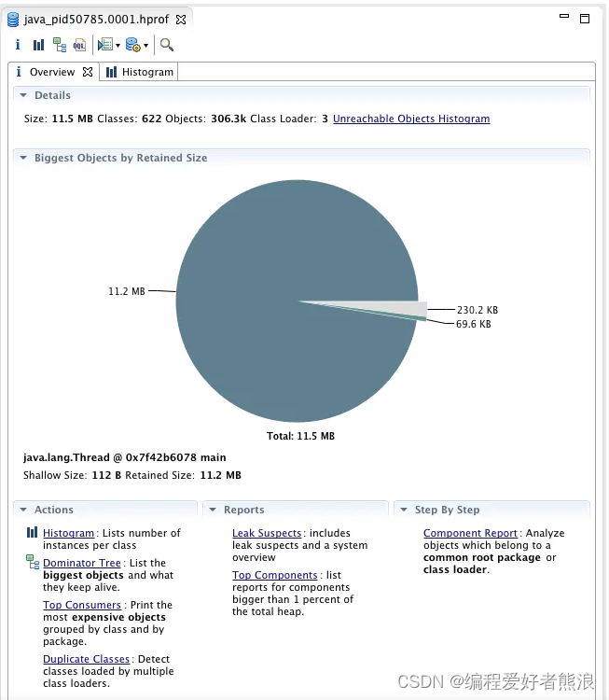The height and width of the screenshot is (700, 609).
Task: Open the Unreachable Objects Histogram link
Action: [x=411, y=119]
